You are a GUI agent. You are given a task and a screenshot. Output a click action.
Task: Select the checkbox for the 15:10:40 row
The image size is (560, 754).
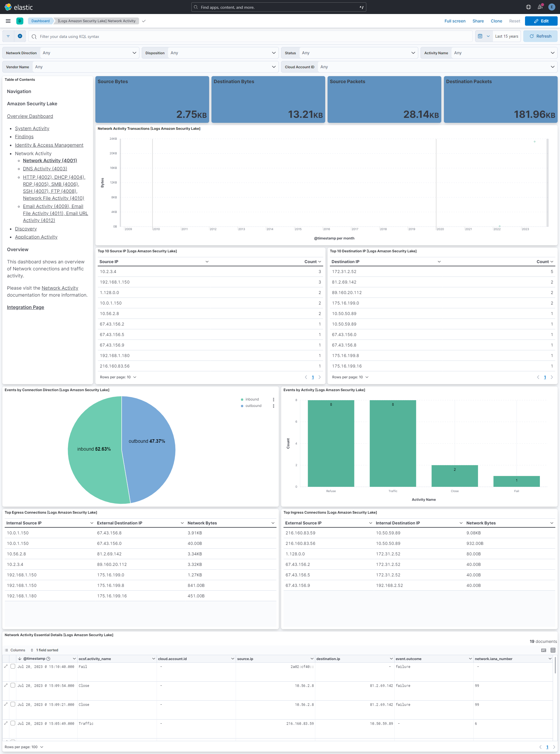point(13,666)
